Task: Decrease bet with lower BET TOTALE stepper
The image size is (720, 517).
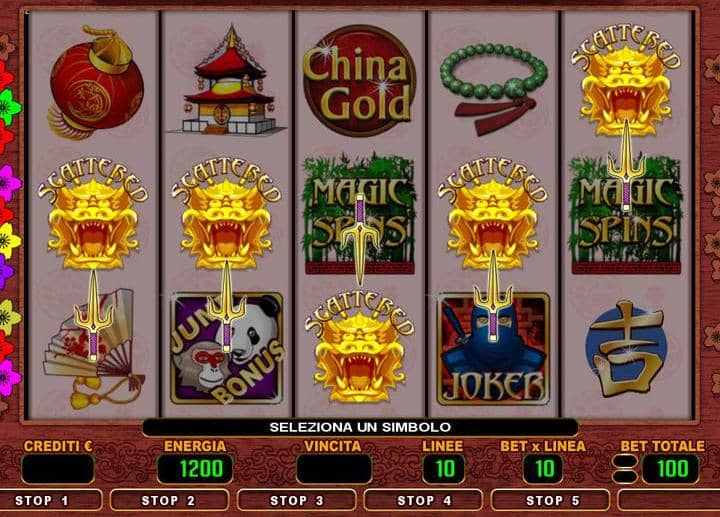Action: tap(625, 477)
